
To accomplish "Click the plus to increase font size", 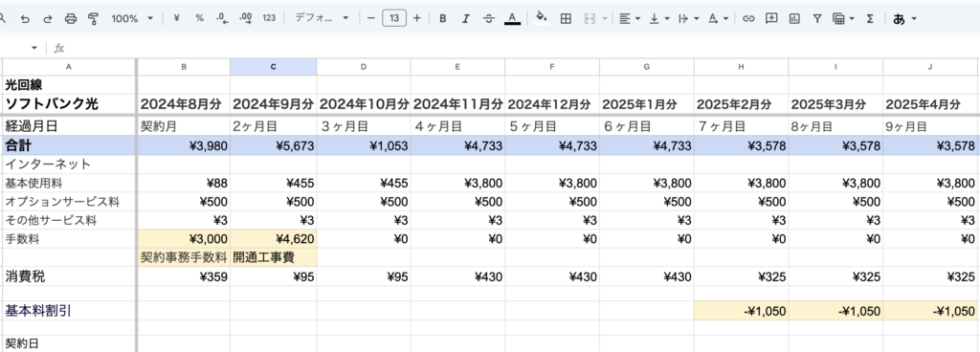I will [x=417, y=19].
